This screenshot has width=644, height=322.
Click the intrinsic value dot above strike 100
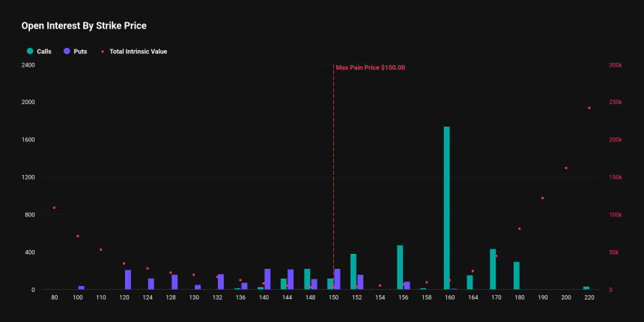[78, 236]
